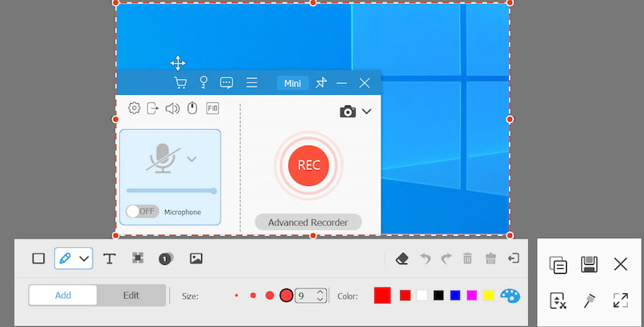Screen dimensions: 644x327
Task: Select the rectangle shape tool
Action: coord(38,259)
